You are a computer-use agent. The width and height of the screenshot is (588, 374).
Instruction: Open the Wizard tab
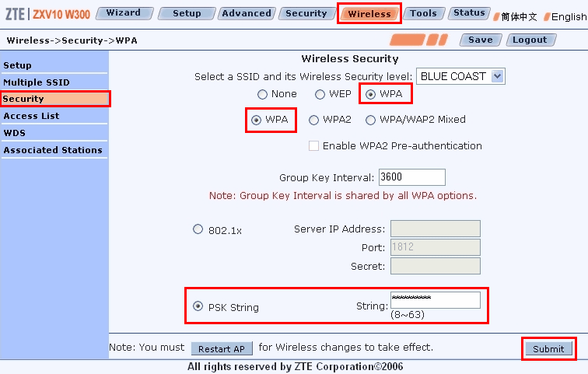(124, 13)
